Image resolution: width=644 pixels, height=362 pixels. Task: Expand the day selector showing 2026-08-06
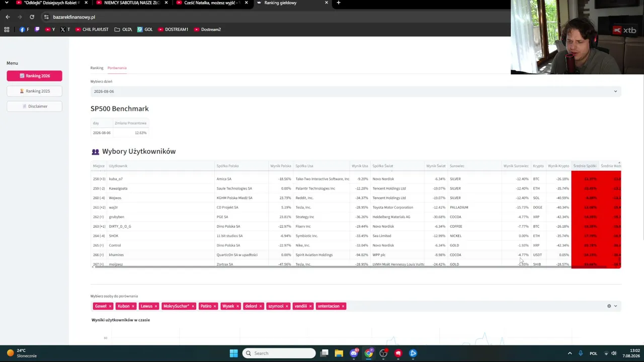[356, 92]
